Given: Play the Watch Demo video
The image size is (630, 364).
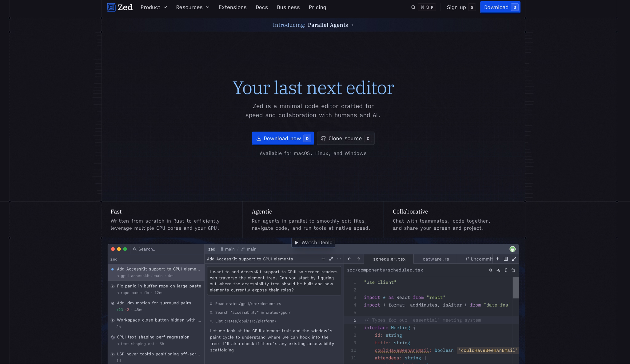Looking at the screenshot, I should pyautogui.click(x=313, y=242).
